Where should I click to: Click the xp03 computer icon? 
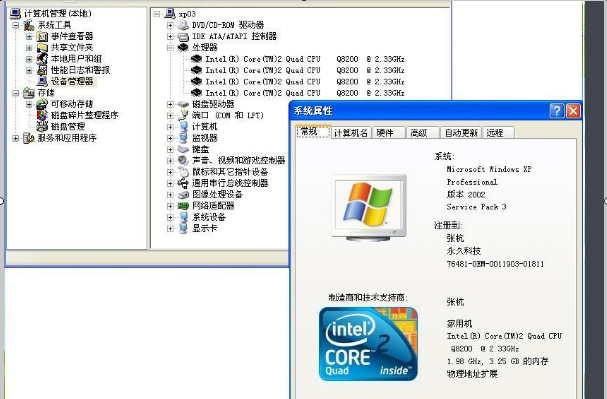point(170,14)
